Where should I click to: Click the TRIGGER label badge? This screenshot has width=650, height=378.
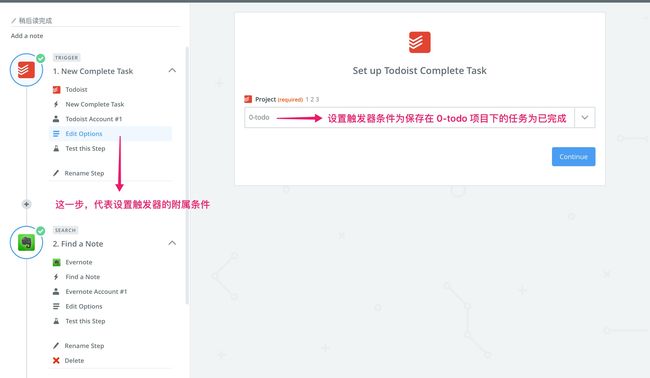point(66,58)
